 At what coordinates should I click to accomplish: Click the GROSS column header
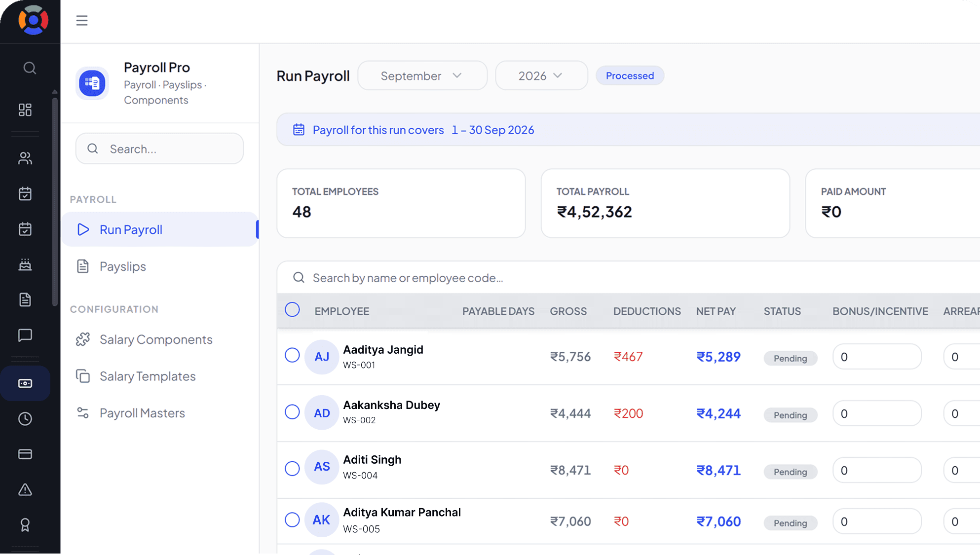[568, 311]
